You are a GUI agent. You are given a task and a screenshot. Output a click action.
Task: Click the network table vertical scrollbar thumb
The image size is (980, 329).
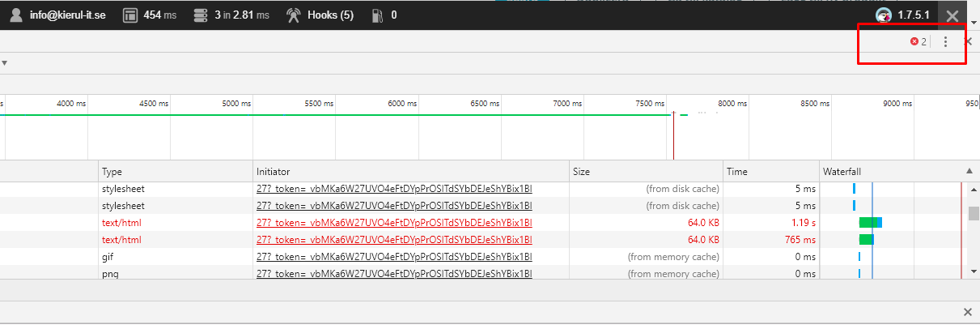[x=974, y=214]
